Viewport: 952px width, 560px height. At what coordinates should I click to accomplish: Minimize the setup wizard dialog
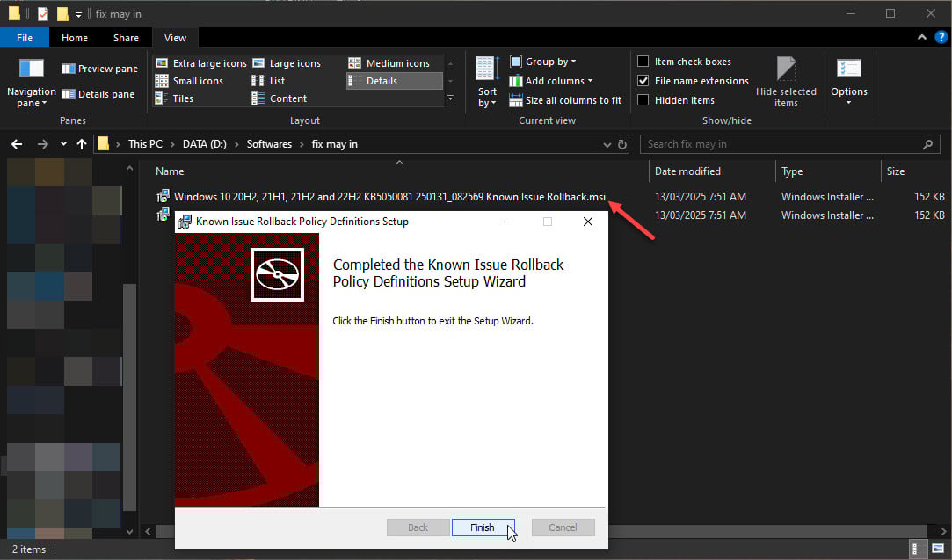[x=508, y=222]
